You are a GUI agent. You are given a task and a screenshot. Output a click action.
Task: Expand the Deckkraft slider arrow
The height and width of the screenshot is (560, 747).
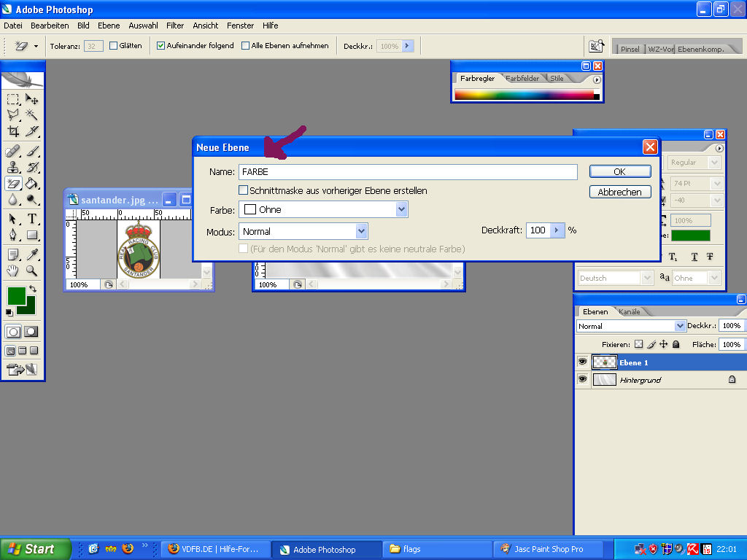coord(557,230)
